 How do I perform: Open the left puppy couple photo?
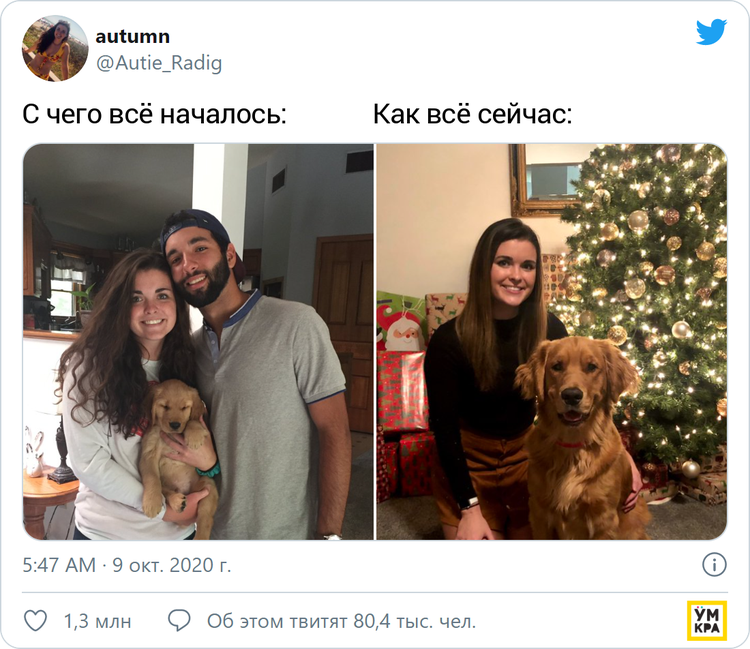[x=199, y=341]
